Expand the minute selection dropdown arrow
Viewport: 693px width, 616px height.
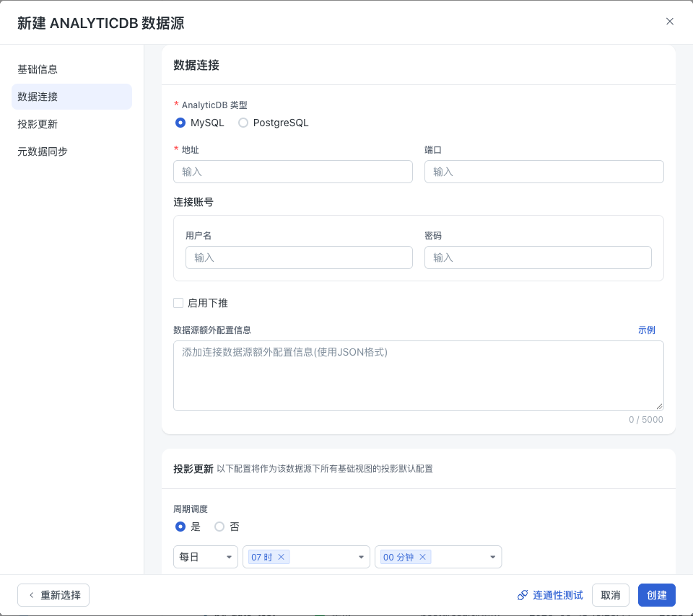492,557
